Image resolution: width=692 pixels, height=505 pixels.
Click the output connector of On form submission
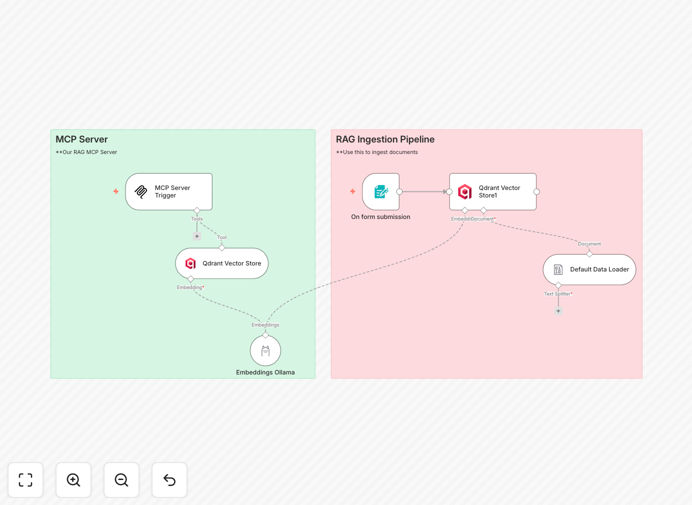[399, 192]
